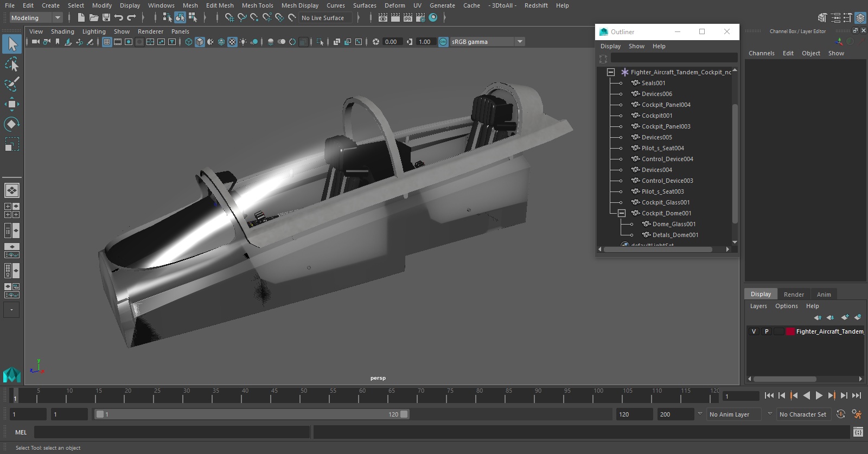The height and width of the screenshot is (454, 868).
Task: Select the Rotate tool
Action: point(11,124)
